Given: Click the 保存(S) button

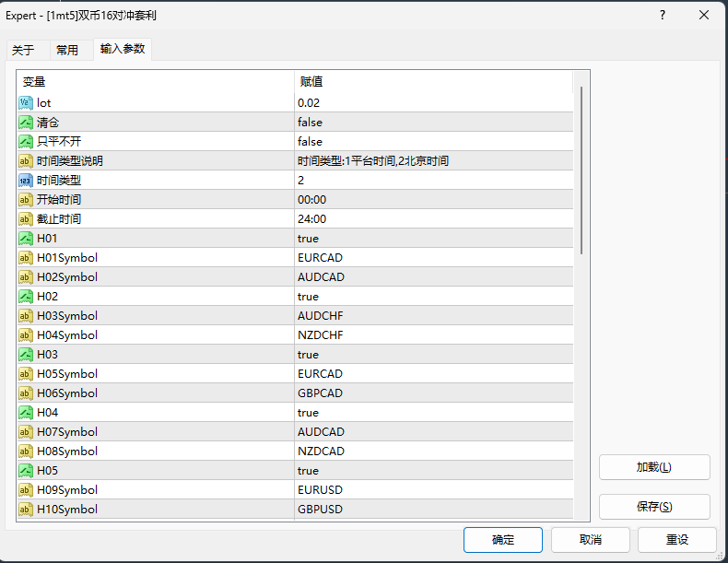Looking at the screenshot, I should [654, 507].
